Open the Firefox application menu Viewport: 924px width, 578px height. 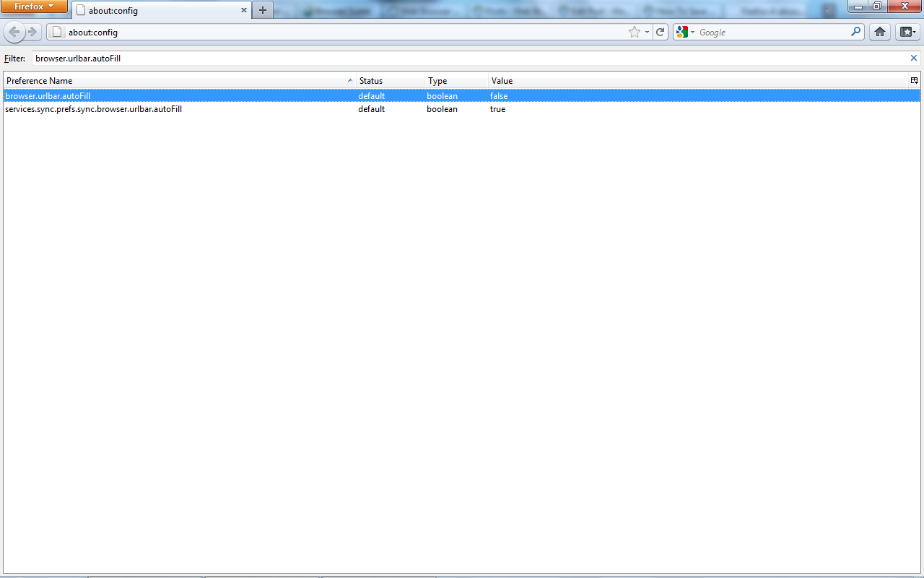[34, 7]
